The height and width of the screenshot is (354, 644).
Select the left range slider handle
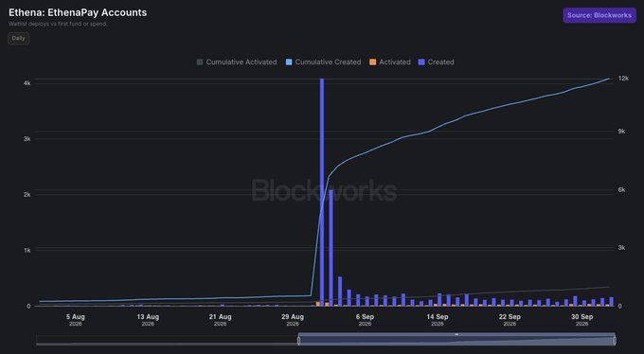pos(298,341)
